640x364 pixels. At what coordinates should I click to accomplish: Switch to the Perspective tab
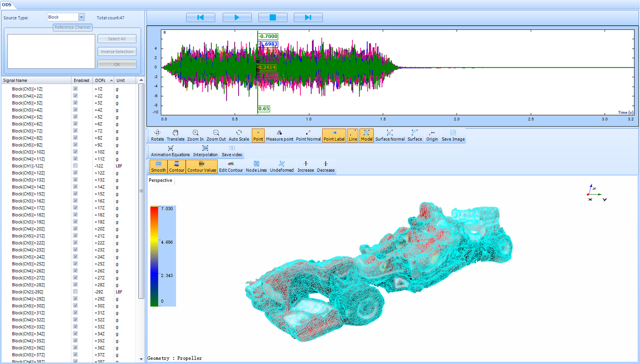point(160,180)
